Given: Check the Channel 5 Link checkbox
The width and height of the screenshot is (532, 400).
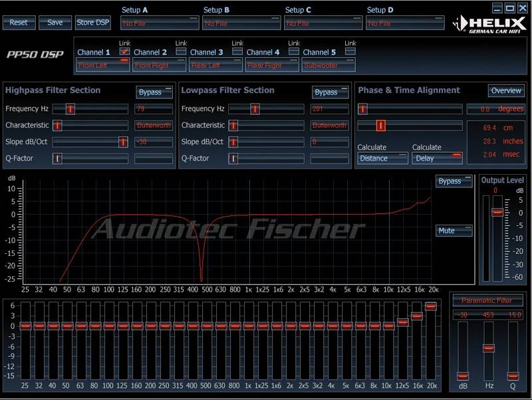Looking at the screenshot, I should pos(350,51).
